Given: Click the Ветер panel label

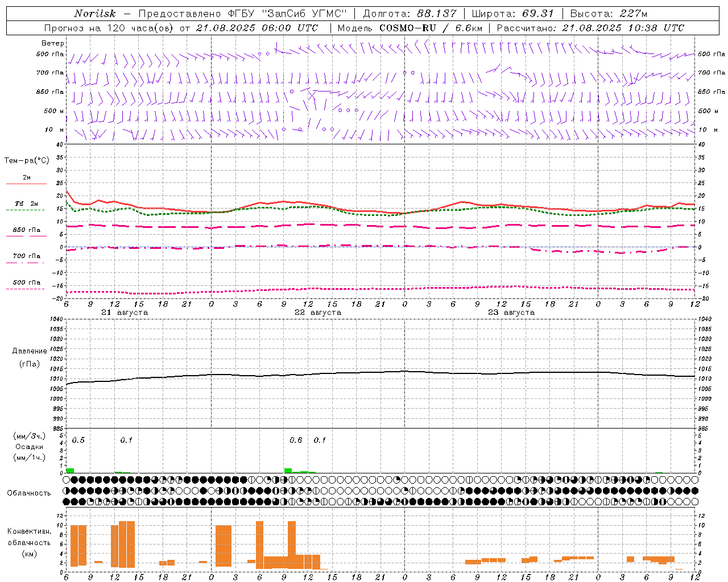Looking at the screenshot, I should tap(53, 43).
